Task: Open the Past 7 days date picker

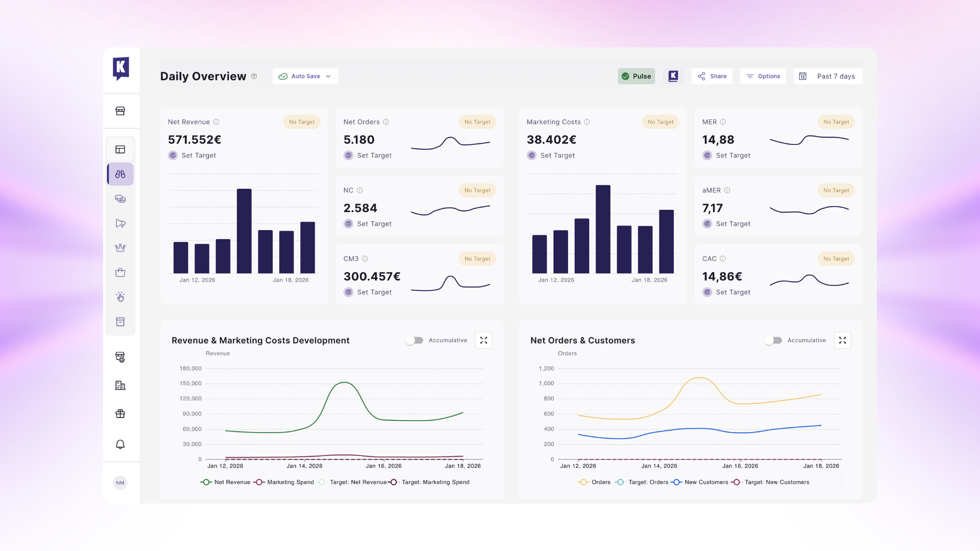Action: tap(827, 76)
